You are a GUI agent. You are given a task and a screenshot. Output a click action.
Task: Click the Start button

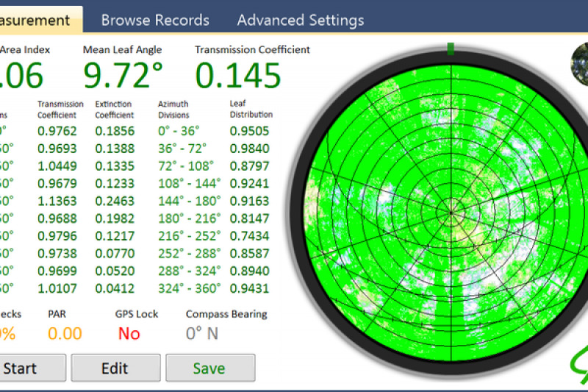pyautogui.click(x=32, y=368)
